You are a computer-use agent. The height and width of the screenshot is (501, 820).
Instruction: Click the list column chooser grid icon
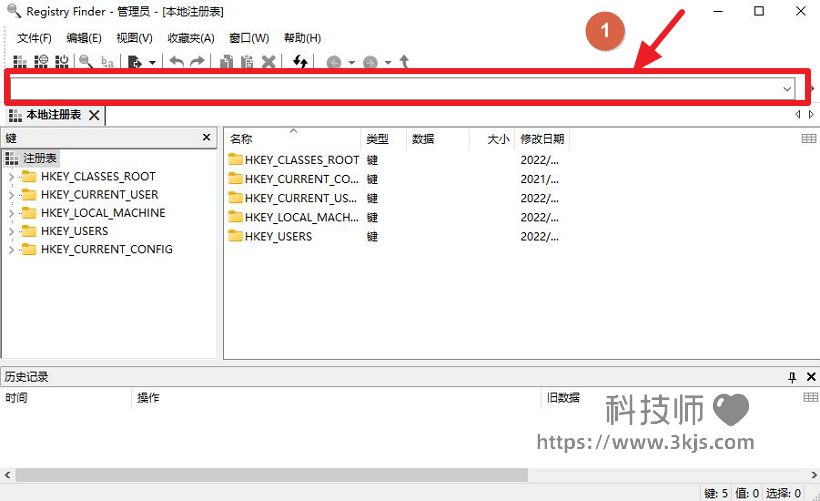point(808,138)
